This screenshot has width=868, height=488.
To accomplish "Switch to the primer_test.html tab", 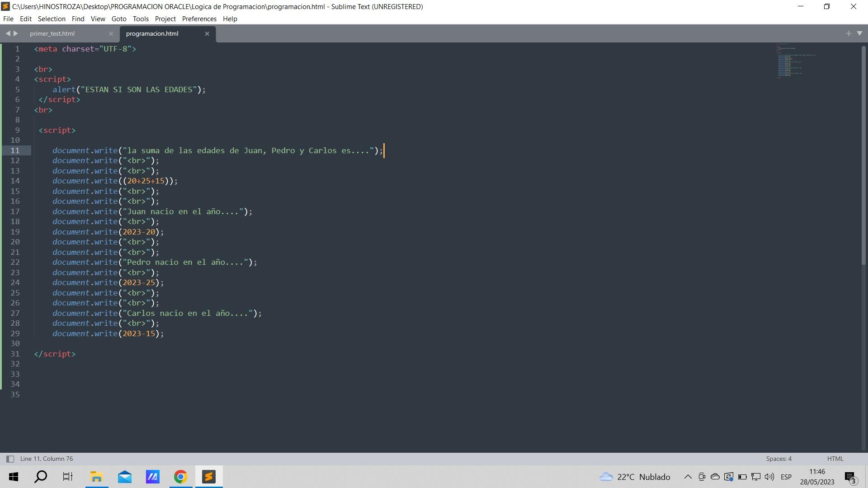I will 52,34.
